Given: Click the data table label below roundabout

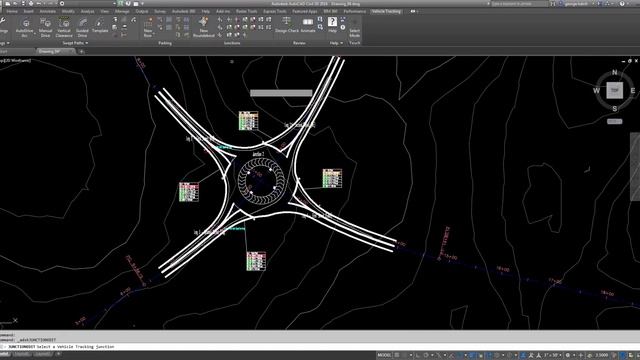Looking at the screenshot, I should [256, 261].
